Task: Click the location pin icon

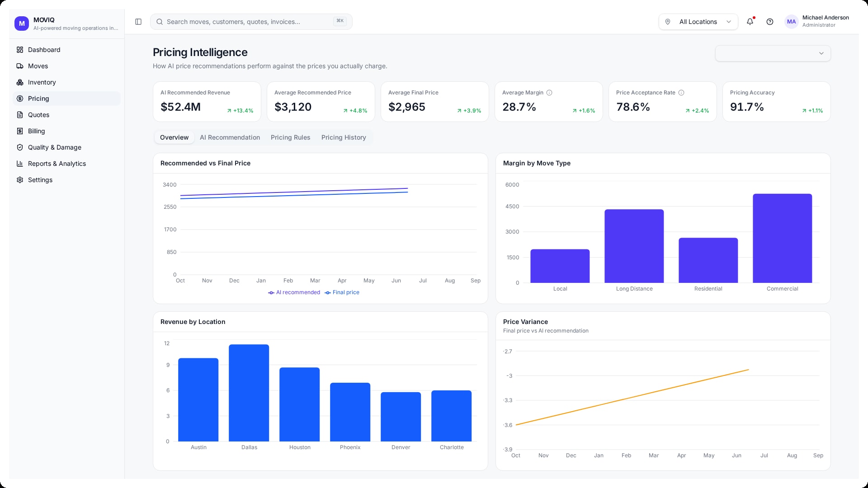Action: tap(668, 22)
